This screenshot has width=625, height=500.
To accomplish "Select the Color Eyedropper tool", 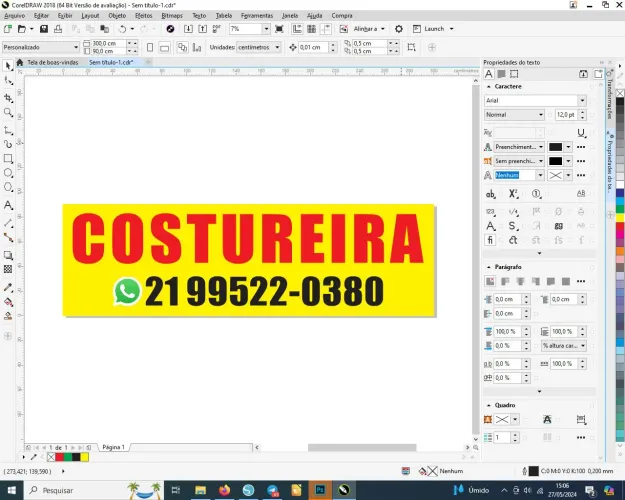I will tap(8, 287).
